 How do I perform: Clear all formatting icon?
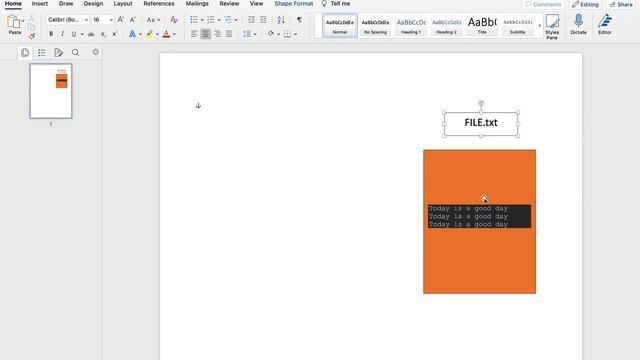coord(174,20)
